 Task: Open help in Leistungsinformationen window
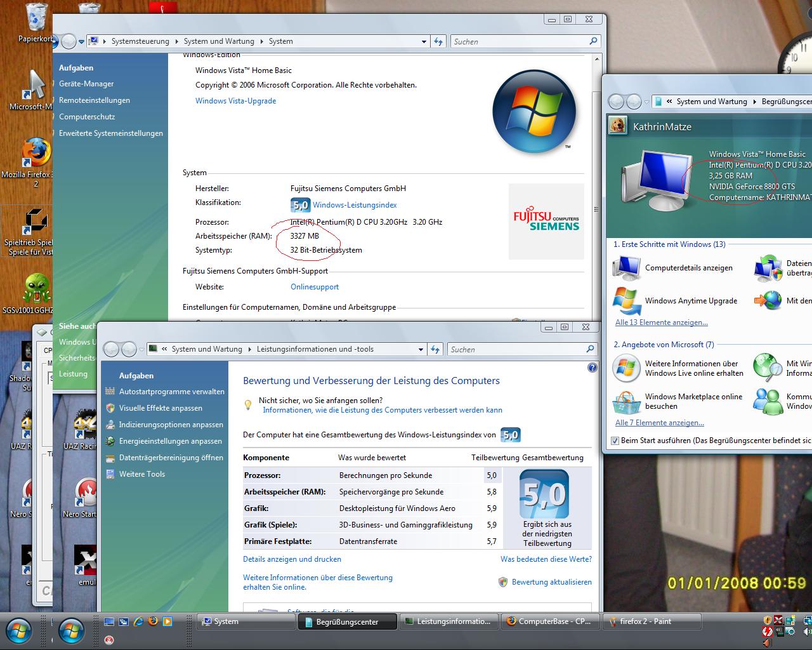coord(592,368)
